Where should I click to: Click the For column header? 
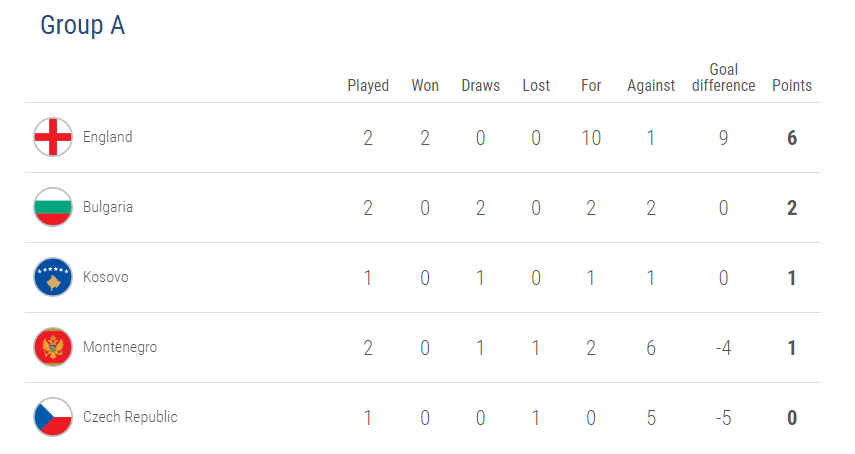click(591, 86)
